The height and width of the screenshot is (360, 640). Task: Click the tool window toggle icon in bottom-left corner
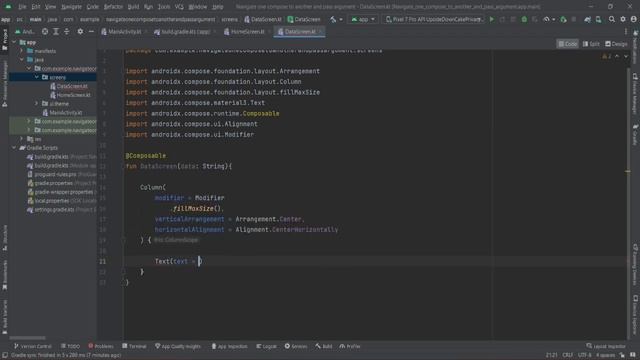tap(4, 355)
